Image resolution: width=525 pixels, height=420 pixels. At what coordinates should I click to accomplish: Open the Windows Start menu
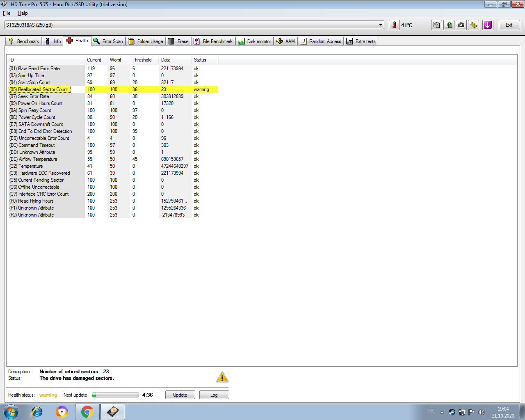11,412
